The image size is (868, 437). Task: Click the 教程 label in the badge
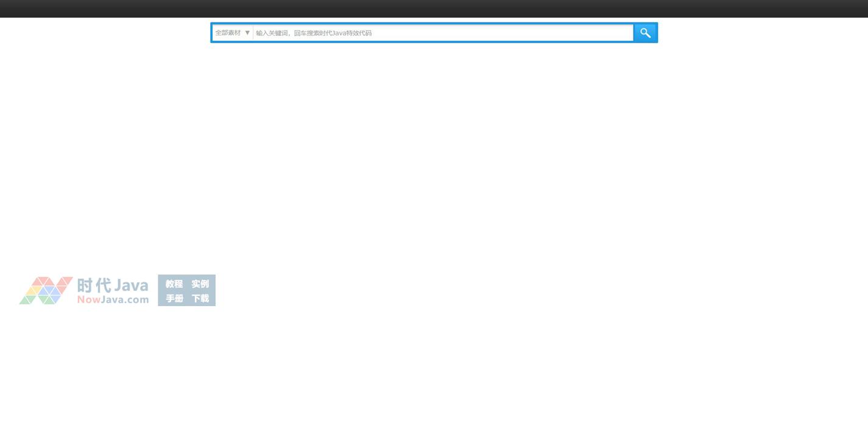174,284
